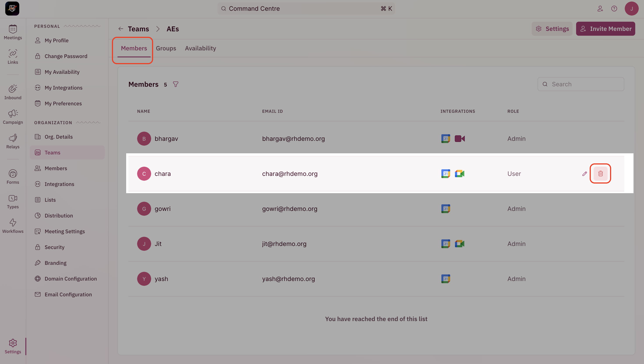The width and height of the screenshot is (644, 364).
Task: Switch to the Members tab
Action: (x=134, y=48)
